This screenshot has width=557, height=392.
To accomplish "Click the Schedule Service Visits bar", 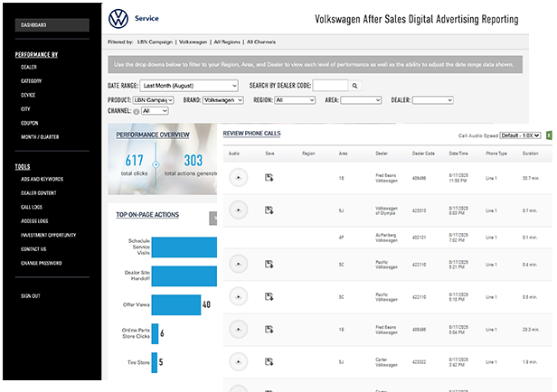I will [184, 247].
